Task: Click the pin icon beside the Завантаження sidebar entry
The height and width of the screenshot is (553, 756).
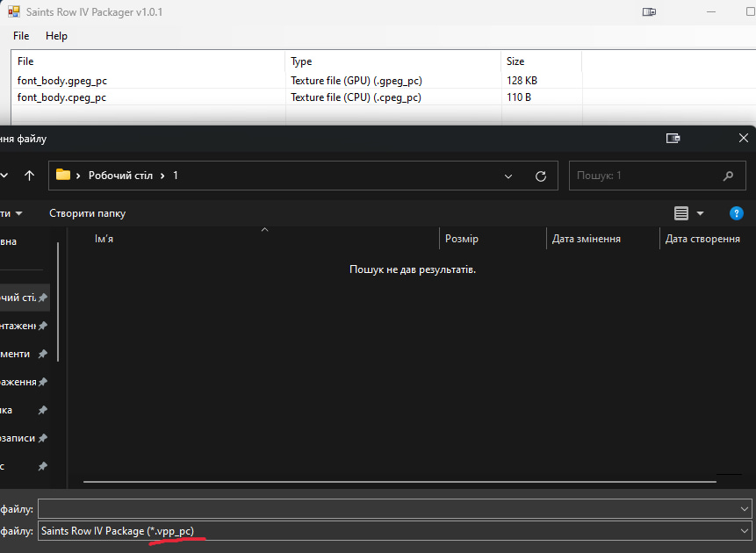Action: [42, 326]
